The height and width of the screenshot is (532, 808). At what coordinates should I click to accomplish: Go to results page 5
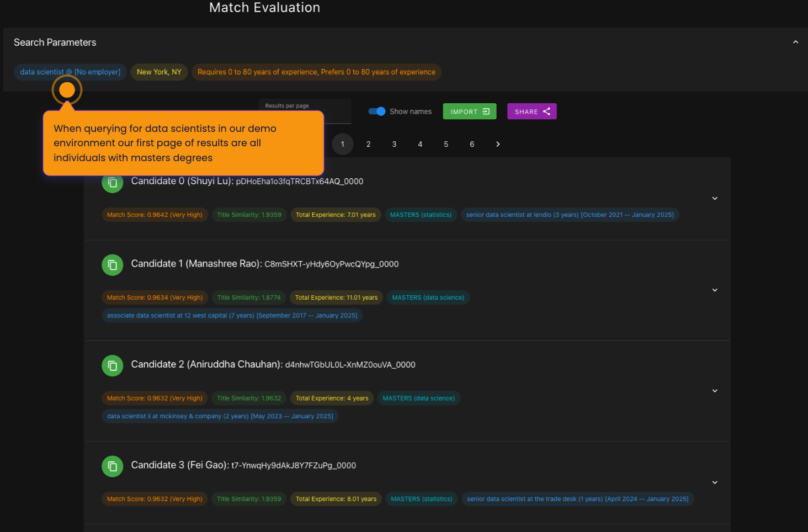point(446,144)
